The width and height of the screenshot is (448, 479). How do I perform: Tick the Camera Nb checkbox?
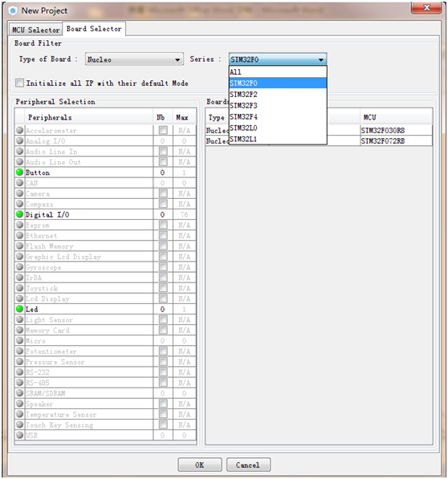[163, 193]
